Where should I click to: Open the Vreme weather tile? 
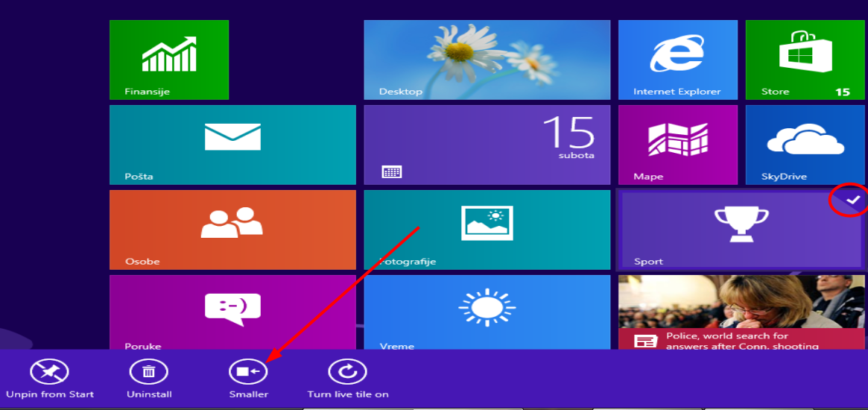487,312
